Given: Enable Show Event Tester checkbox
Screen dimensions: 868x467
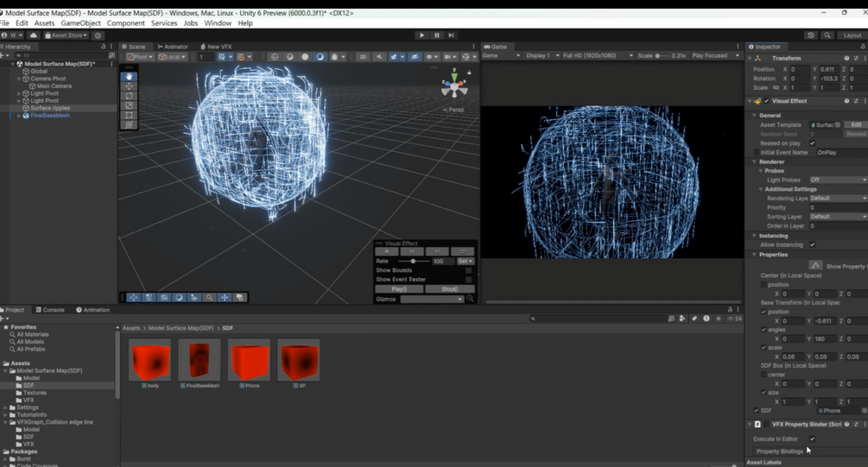Looking at the screenshot, I should (468, 280).
